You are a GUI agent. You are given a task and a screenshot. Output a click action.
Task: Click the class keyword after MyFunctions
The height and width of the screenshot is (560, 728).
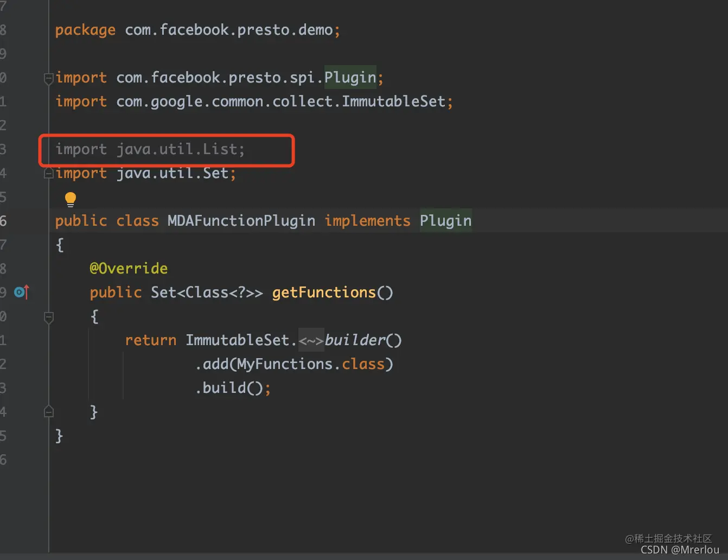pyautogui.click(x=363, y=364)
